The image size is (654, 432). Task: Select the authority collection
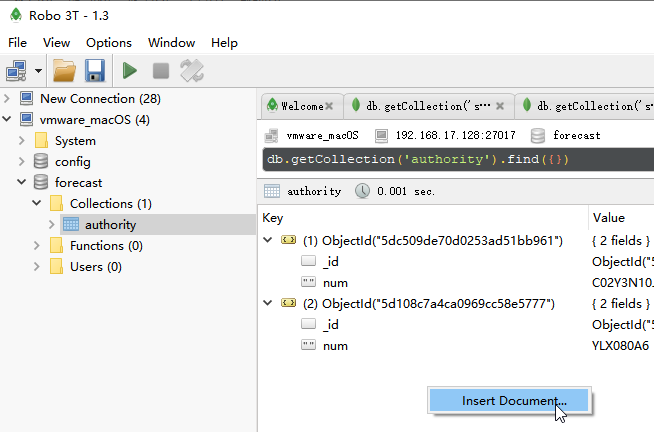click(111, 225)
